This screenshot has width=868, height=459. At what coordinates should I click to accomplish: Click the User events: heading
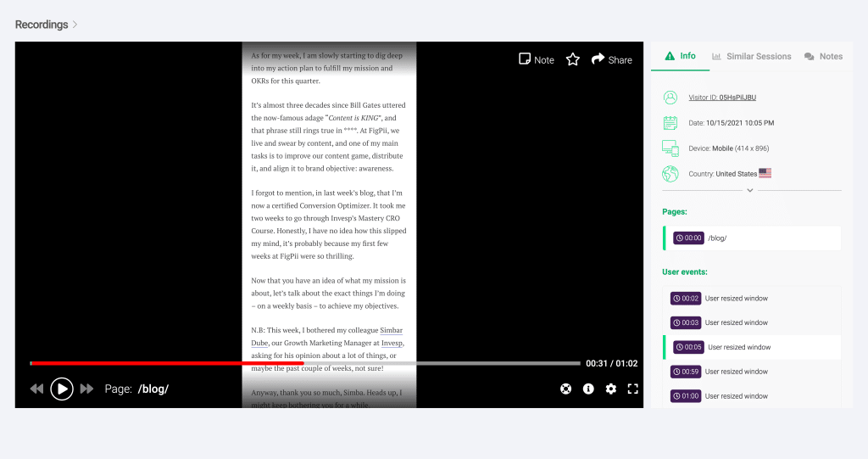coord(685,272)
